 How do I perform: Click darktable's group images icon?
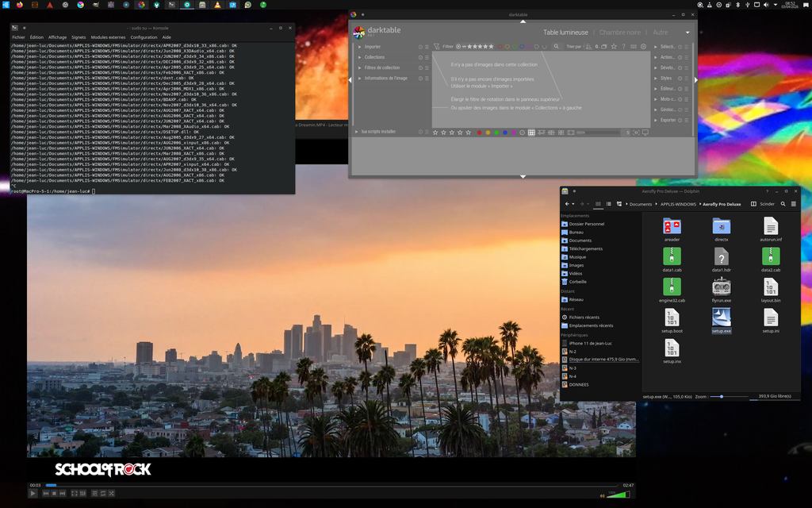pos(603,47)
